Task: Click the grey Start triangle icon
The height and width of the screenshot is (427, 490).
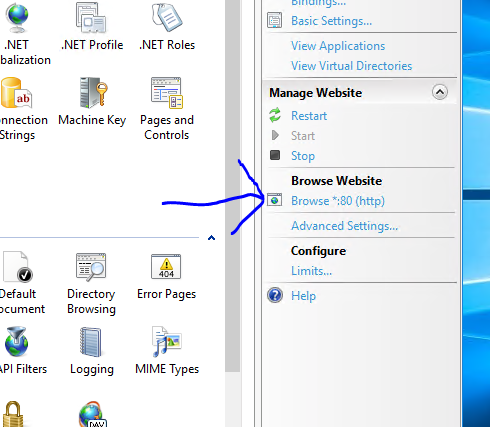Action: coord(275,135)
